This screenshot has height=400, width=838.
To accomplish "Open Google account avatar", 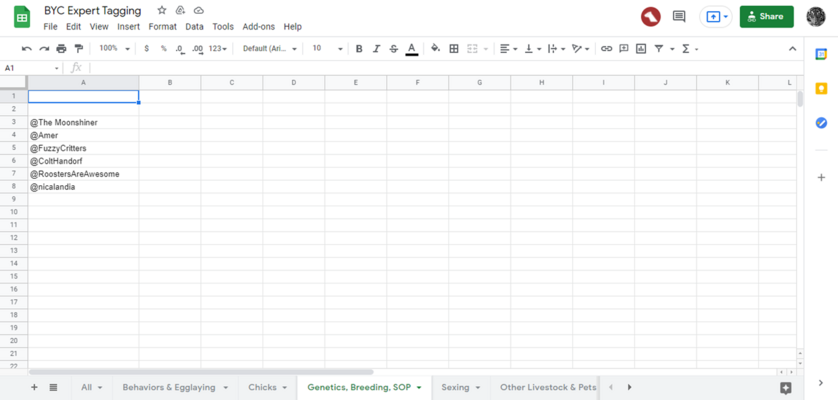I will 816,17.
